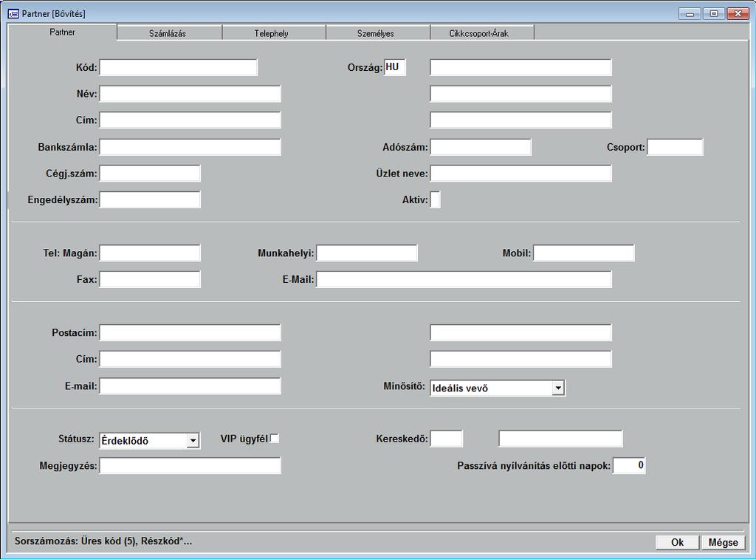Viewport: 756px width, 559px height.
Task: Click the Engedélyszám field
Action: (150, 199)
